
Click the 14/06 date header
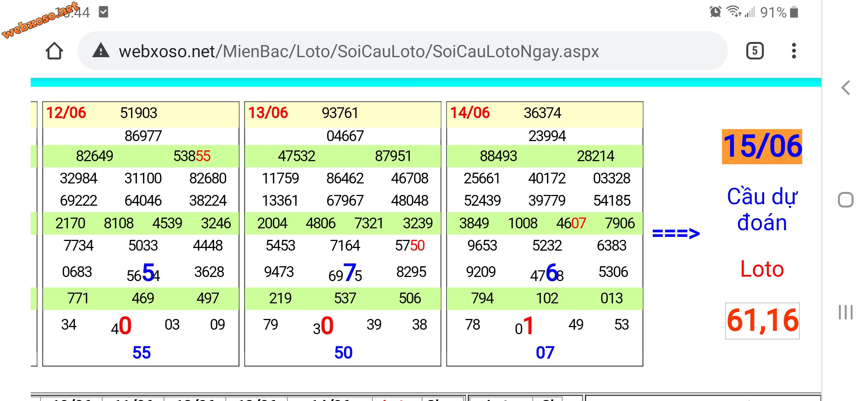(x=470, y=113)
